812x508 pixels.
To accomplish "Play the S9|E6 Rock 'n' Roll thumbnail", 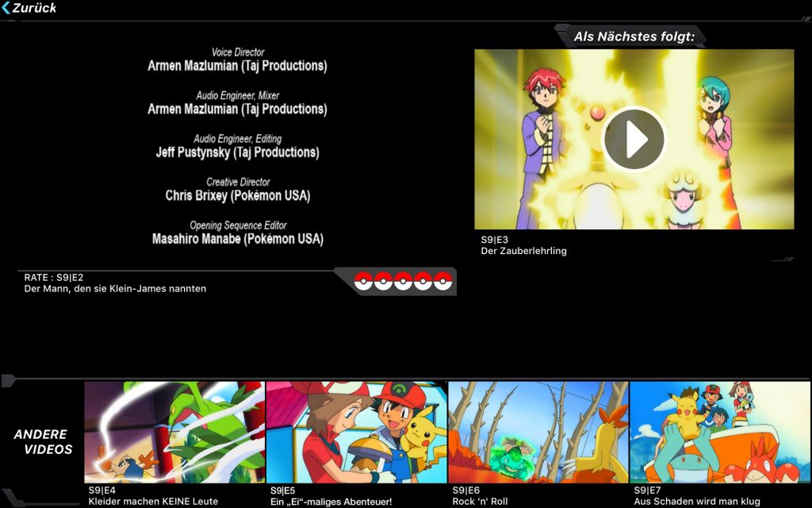I will click(x=538, y=432).
